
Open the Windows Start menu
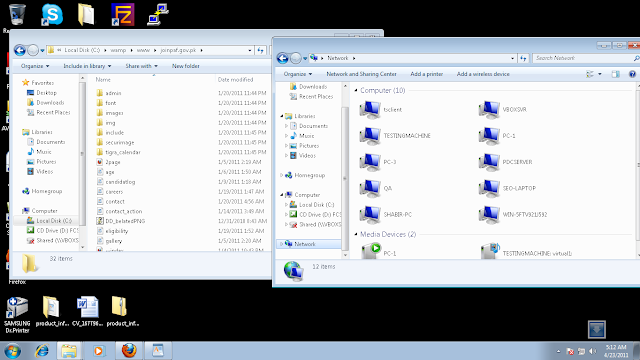[x=13, y=351]
